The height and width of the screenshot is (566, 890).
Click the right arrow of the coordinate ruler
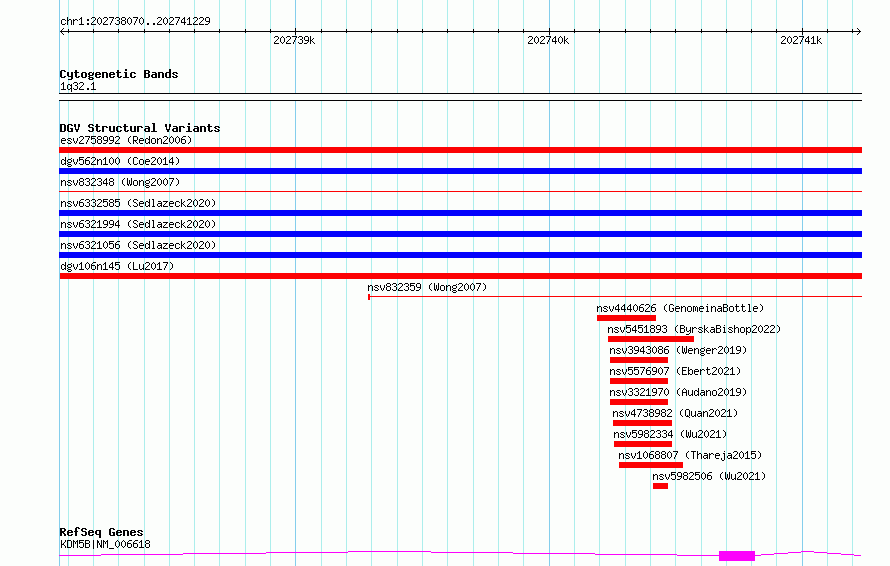[858, 31]
